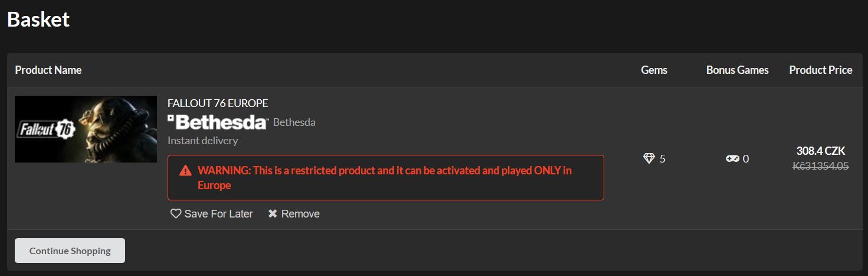Screen dimensions: 868x276
Task: Click the Continue Shopping button
Action: 70,251
